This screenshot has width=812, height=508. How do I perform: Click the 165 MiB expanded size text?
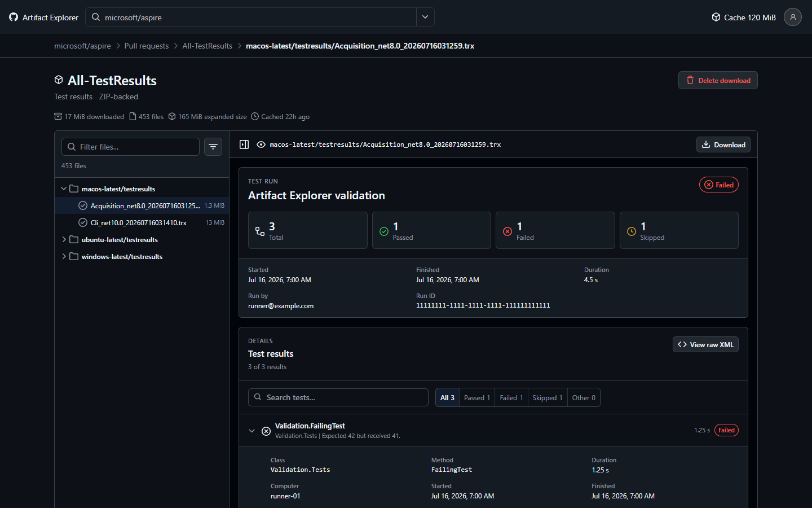[x=213, y=117]
